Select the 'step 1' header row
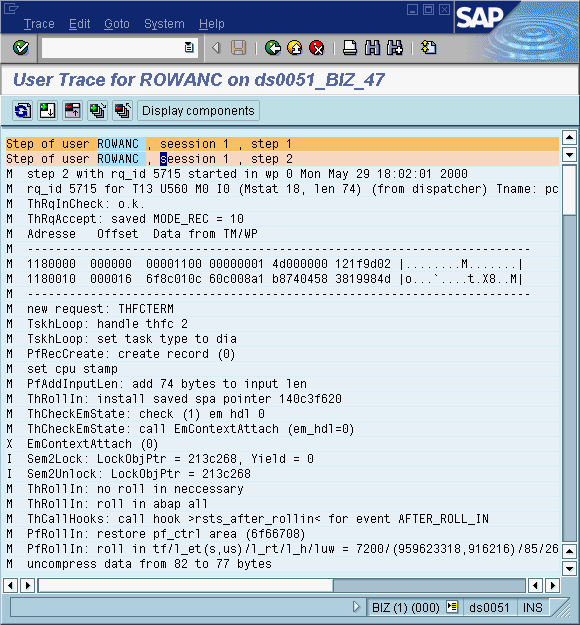This screenshot has height=625, width=580. [282, 143]
